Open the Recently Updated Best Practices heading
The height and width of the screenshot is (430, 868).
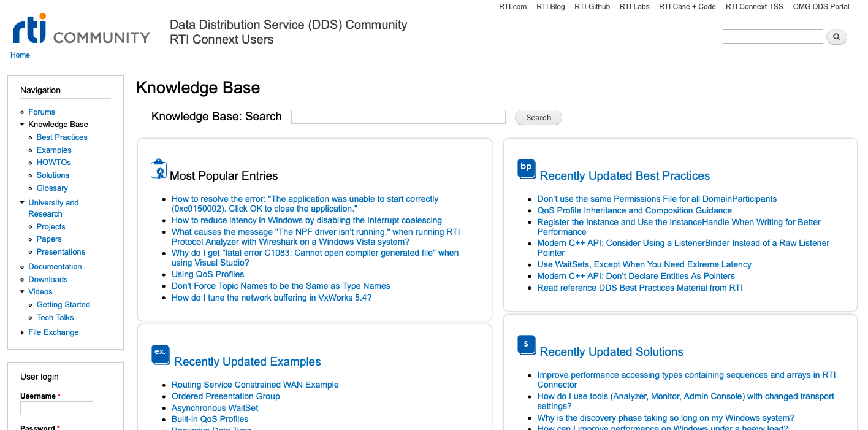(x=625, y=176)
